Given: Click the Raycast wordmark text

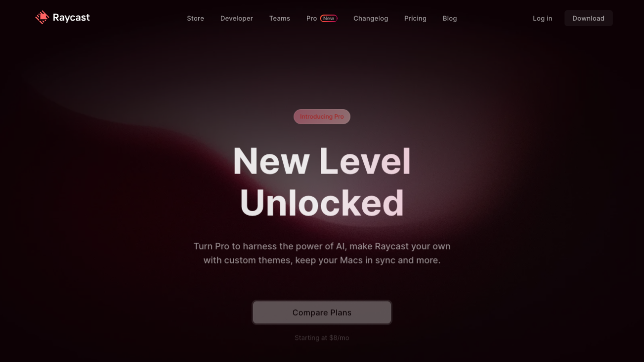Looking at the screenshot, I should click(x=71, y=18).
